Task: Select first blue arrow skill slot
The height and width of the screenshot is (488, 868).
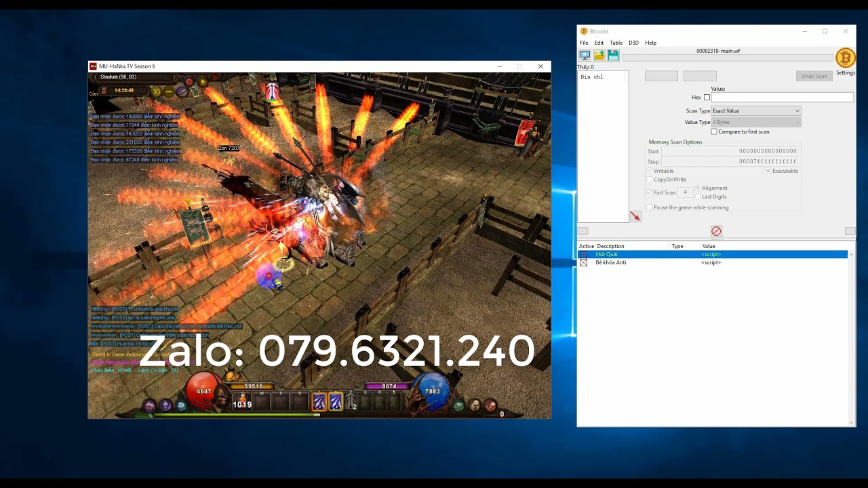Action: click(x=319, y=402)
